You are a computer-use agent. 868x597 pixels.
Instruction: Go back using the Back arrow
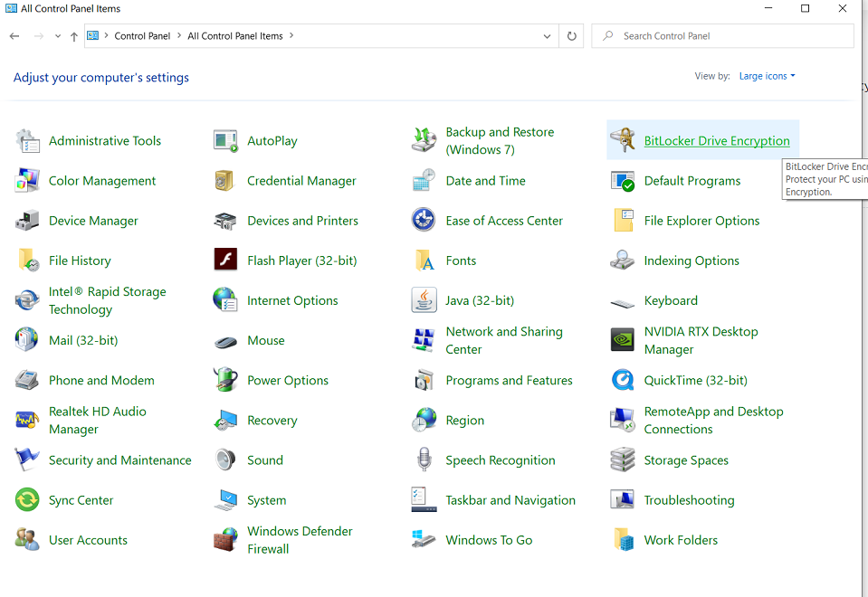[x=14, y=36]
